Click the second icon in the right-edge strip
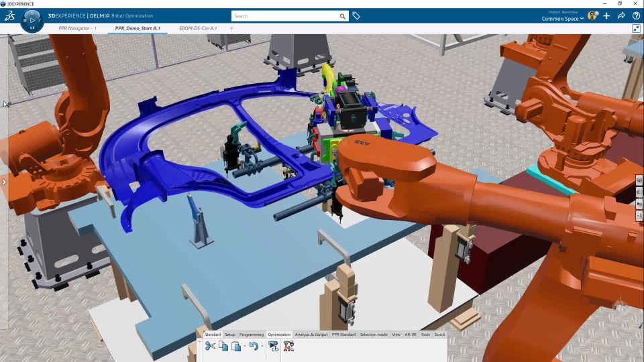Viewport: 644px width, 362px height. pos(639,192)
